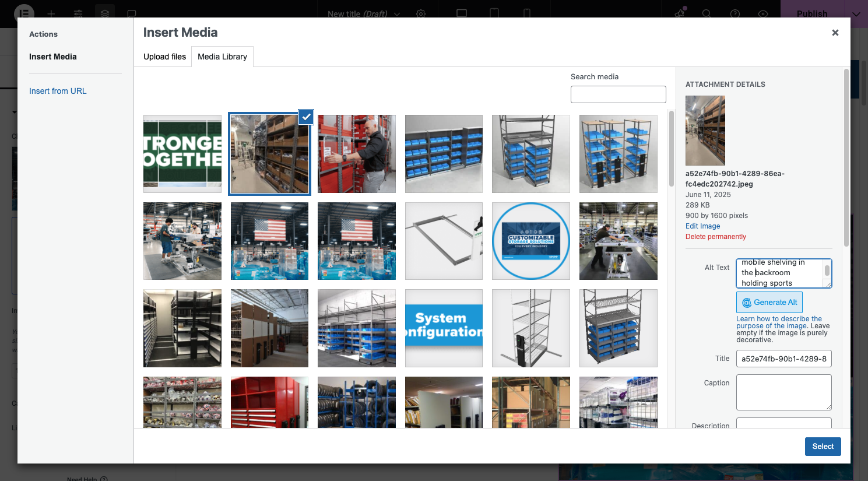Screen dimensions: 868x481
Task: Click in the Search media field
Action: (x=618, y=94)
